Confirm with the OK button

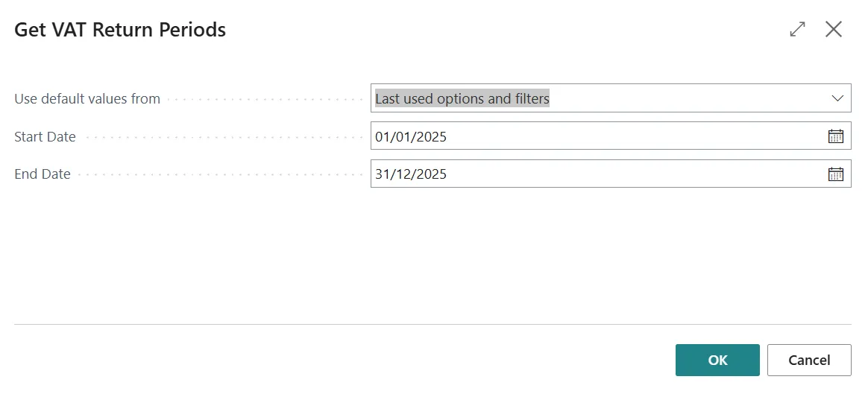(717, 360)
